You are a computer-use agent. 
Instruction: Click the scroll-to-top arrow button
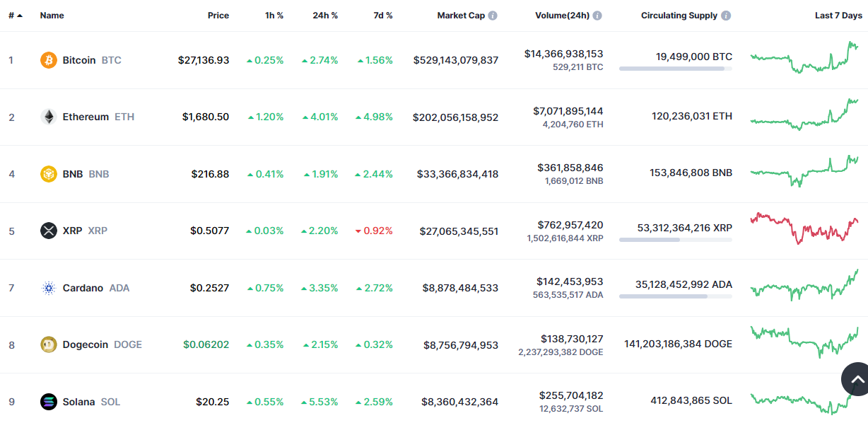(857, 379)
